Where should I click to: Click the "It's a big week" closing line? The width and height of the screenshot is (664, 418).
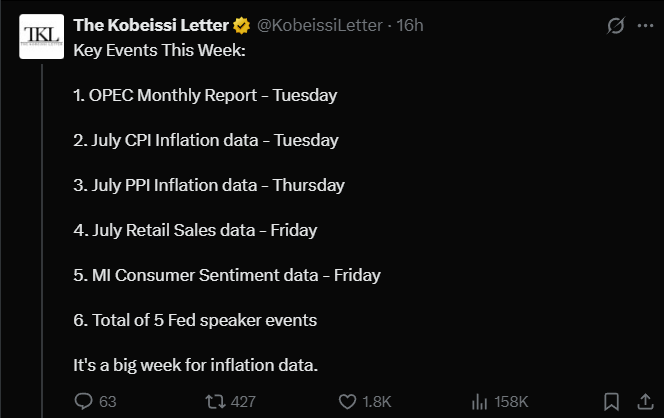[x=196, y=365]
